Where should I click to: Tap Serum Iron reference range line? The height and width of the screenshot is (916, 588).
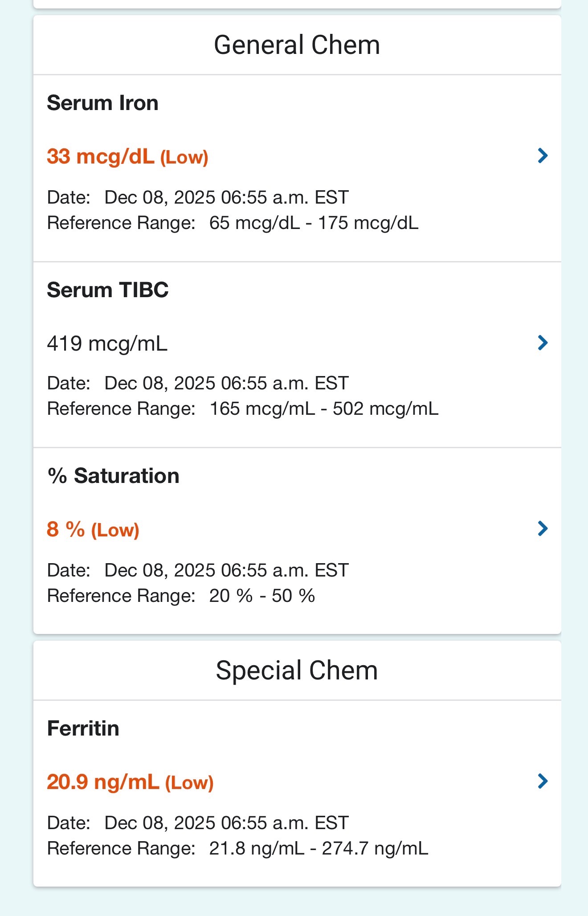233,223
